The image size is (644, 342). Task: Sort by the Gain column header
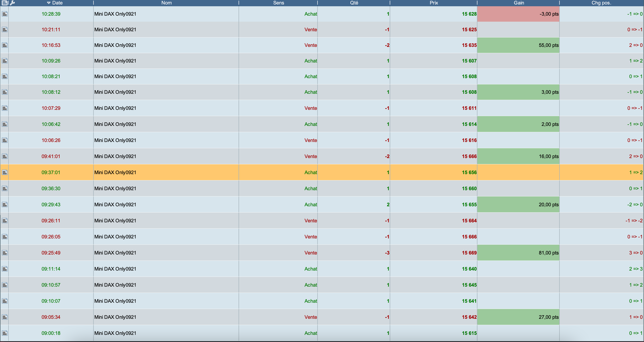[519, 3]
